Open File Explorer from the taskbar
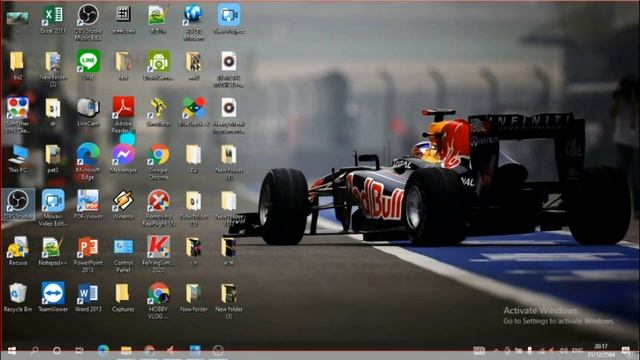This screenshot has height=360, width=640. [x=126, y=351]
